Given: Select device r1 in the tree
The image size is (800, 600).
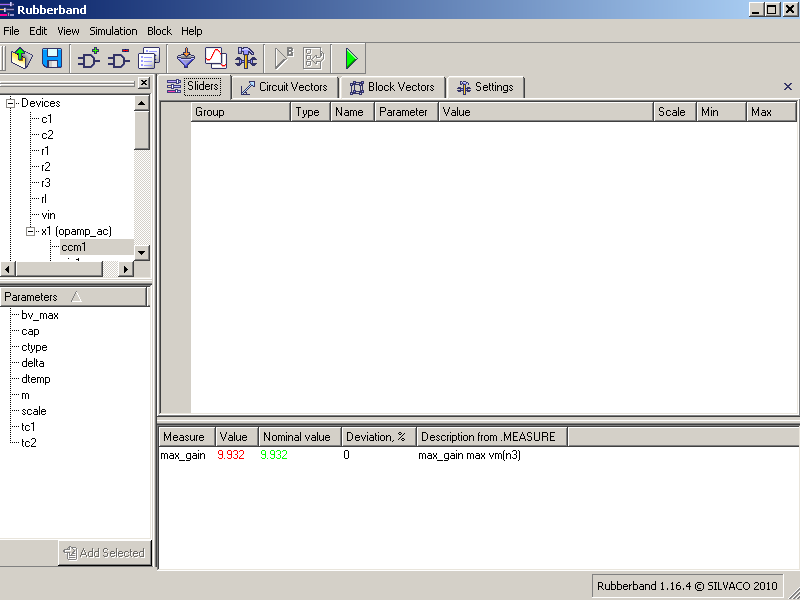Looking at the screenshot, I should click(45, 151).
